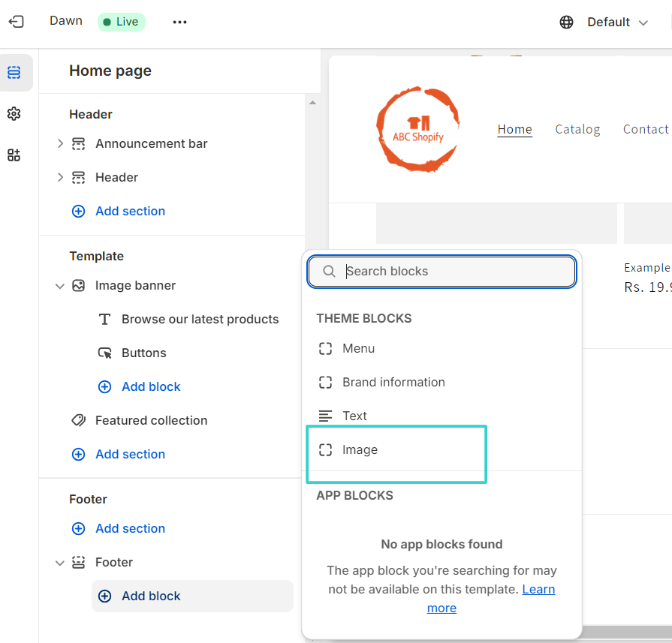Collapse the Image banner section
The image size is (672, 643).
pyautogui.click(x=59, y=286)
